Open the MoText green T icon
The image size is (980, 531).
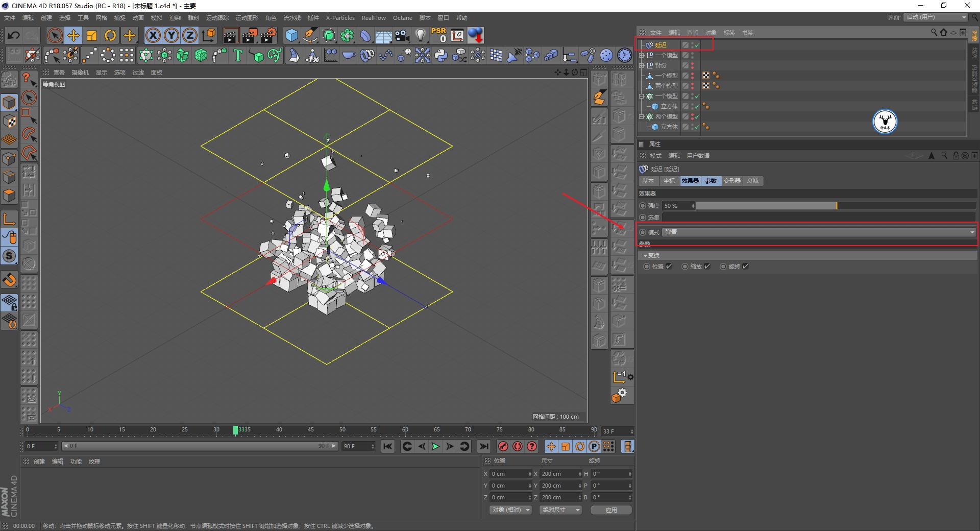point(238,55)
